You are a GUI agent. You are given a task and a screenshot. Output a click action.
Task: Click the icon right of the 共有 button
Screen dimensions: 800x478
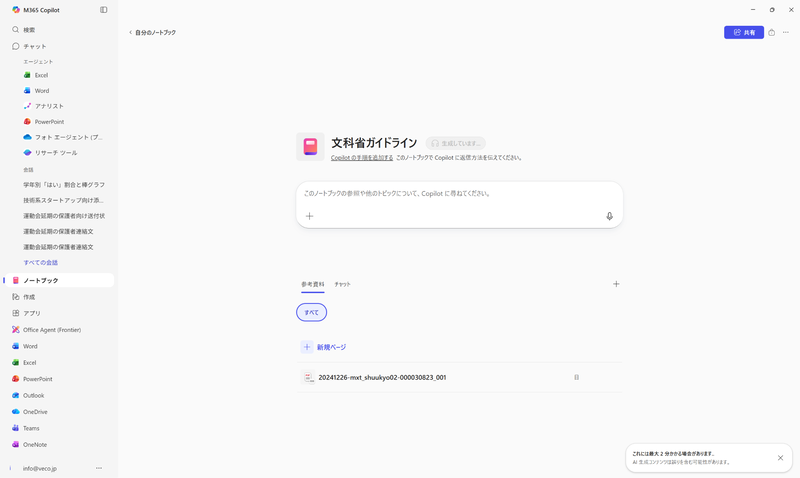tap(771, 32)
